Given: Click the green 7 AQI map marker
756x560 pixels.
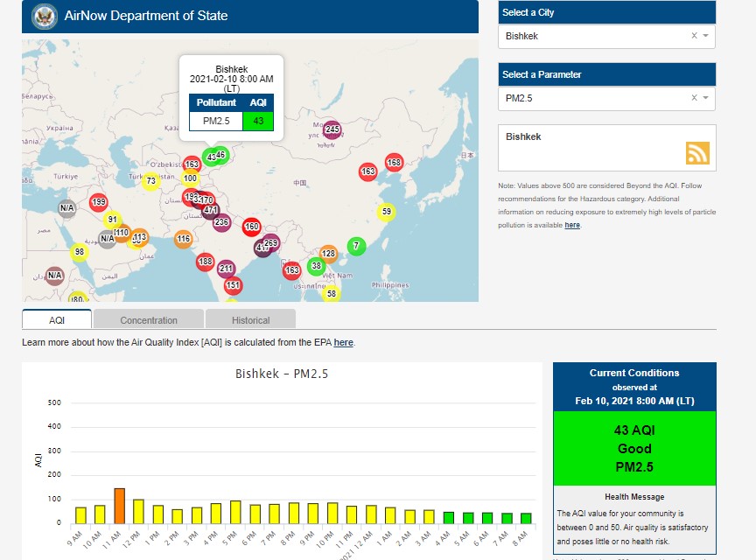Looking at the screenshot, I should (x=355, y=246).
